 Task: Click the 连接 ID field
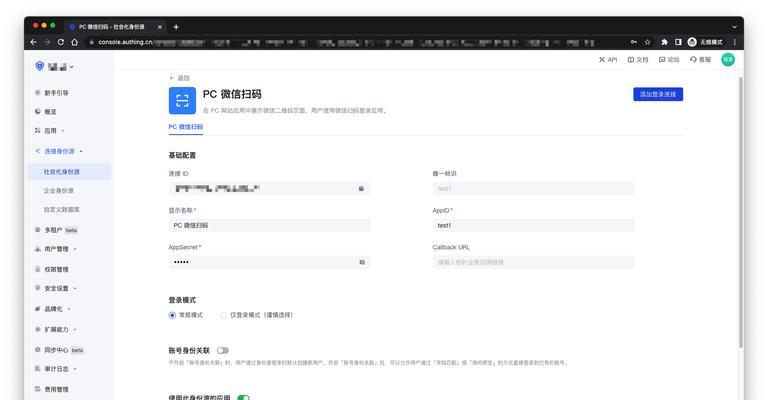(269, 188)
